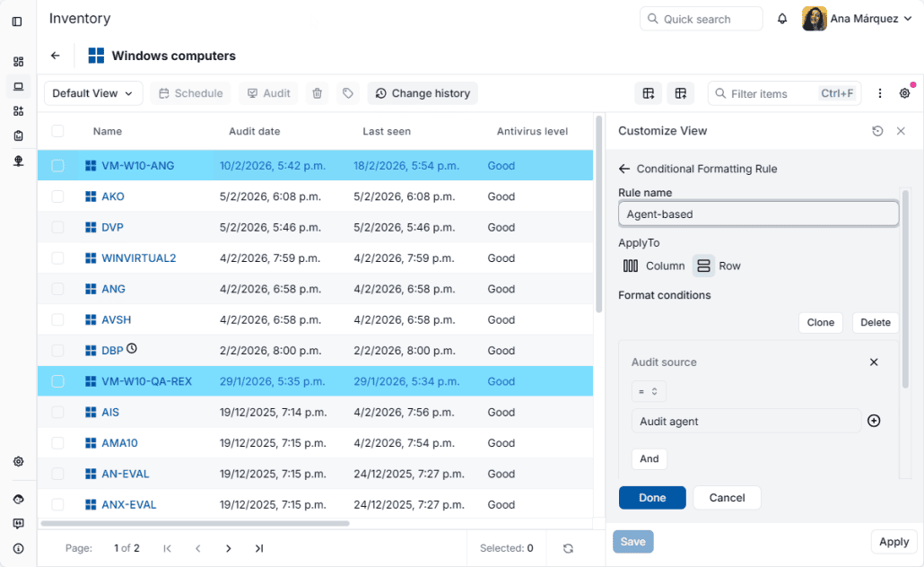Open the Default View dropdown
Screen dimensions: 924x567
pos(93,93)
